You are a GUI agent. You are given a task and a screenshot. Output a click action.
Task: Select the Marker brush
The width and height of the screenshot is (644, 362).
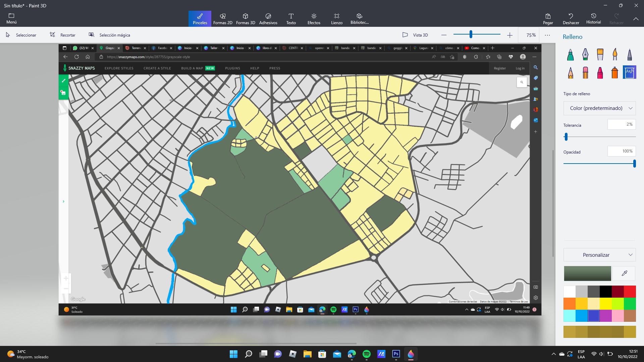[x=570, y=54]
